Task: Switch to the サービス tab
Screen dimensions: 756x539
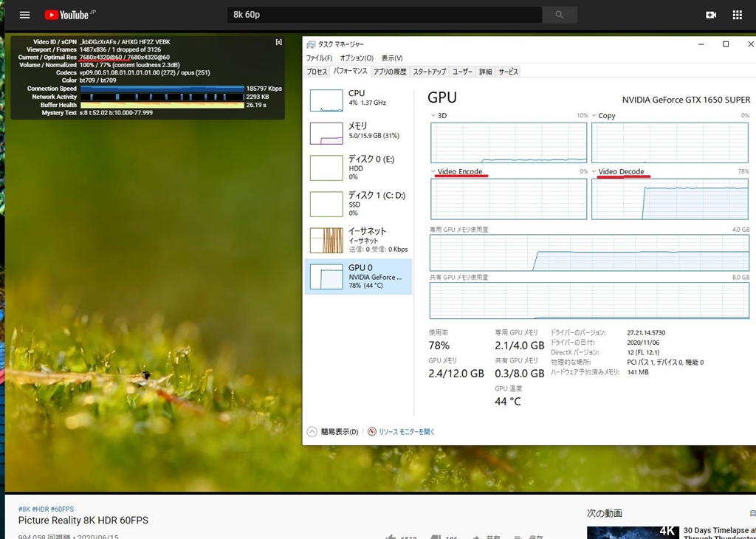Action: point(508,72)
